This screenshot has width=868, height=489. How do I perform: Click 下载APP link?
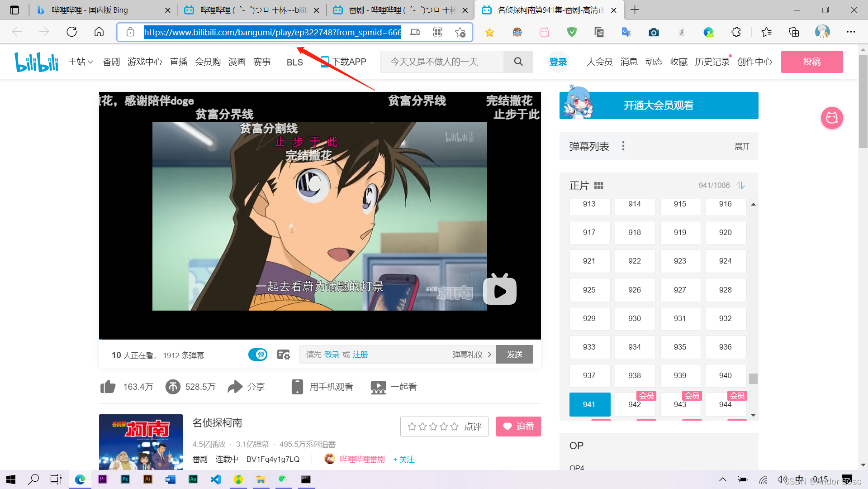(343, 62)
